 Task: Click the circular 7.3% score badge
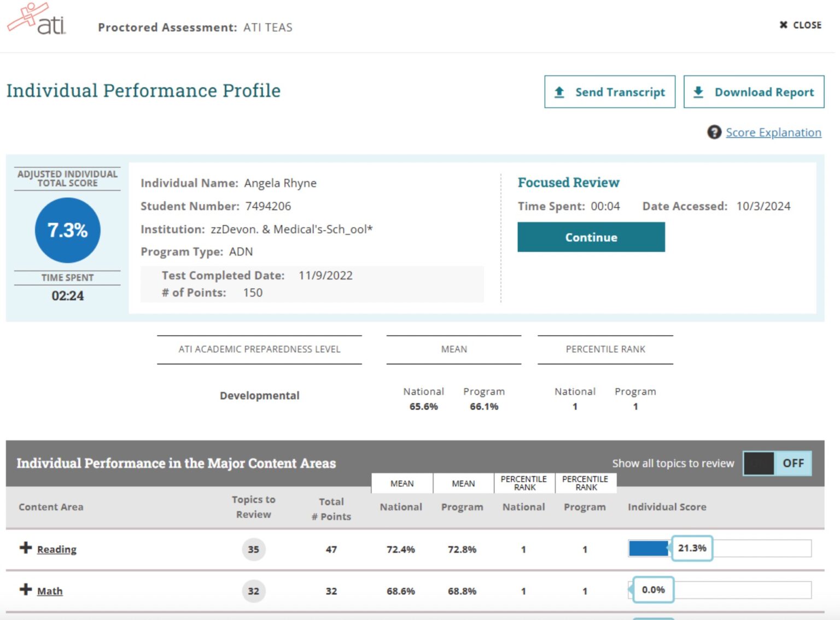(x=67, y=230)
